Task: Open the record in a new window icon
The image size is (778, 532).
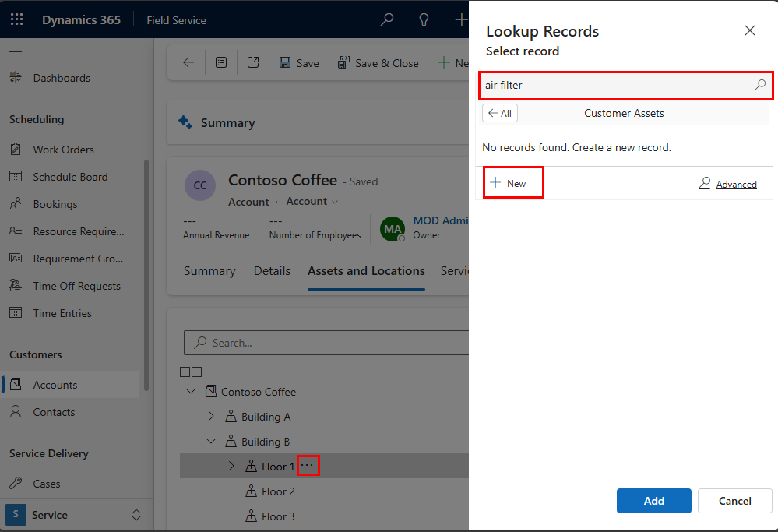Action: pos(252,62)
